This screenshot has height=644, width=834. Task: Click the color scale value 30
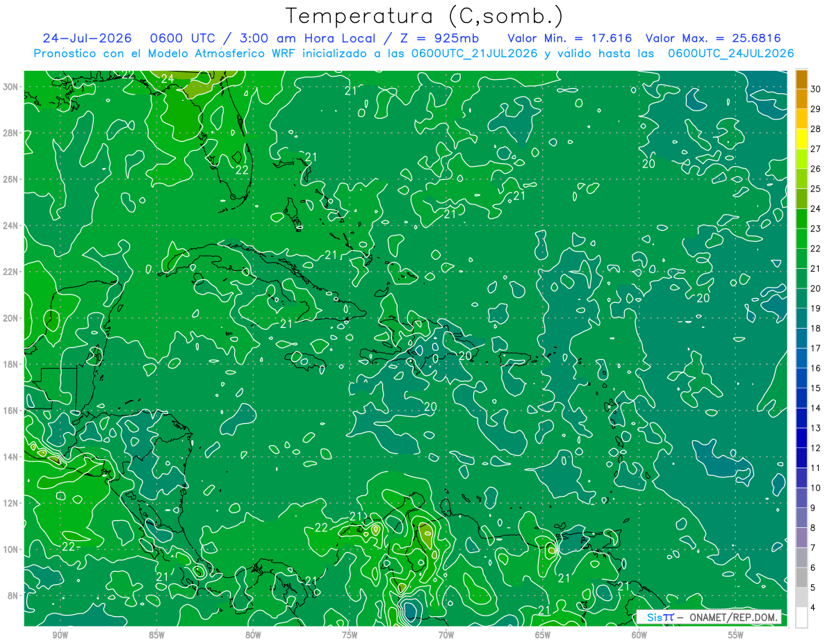(815, 89)
